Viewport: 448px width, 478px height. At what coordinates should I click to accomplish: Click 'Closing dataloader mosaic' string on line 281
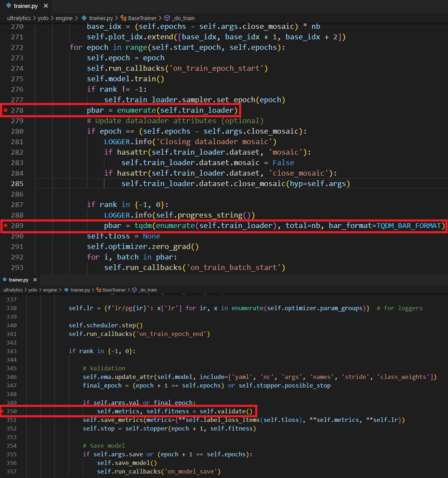click(214, 142)
